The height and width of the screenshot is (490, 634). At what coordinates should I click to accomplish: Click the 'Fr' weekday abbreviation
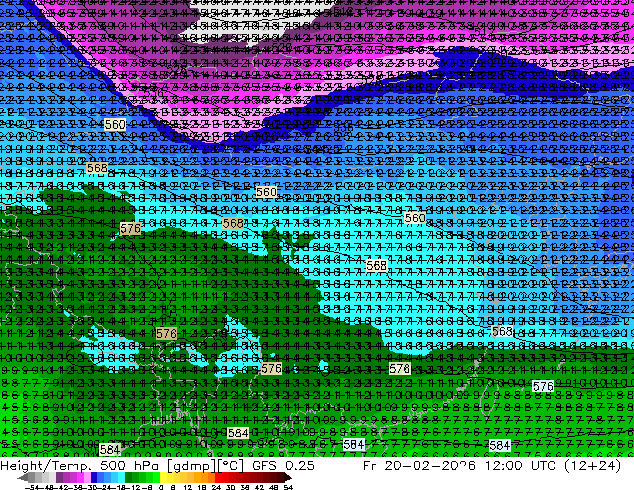370,466
